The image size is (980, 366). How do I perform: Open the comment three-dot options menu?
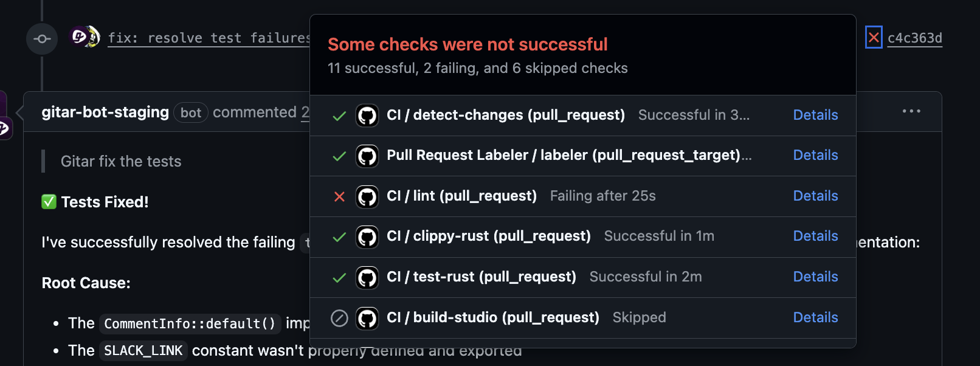tap(911, 111)
